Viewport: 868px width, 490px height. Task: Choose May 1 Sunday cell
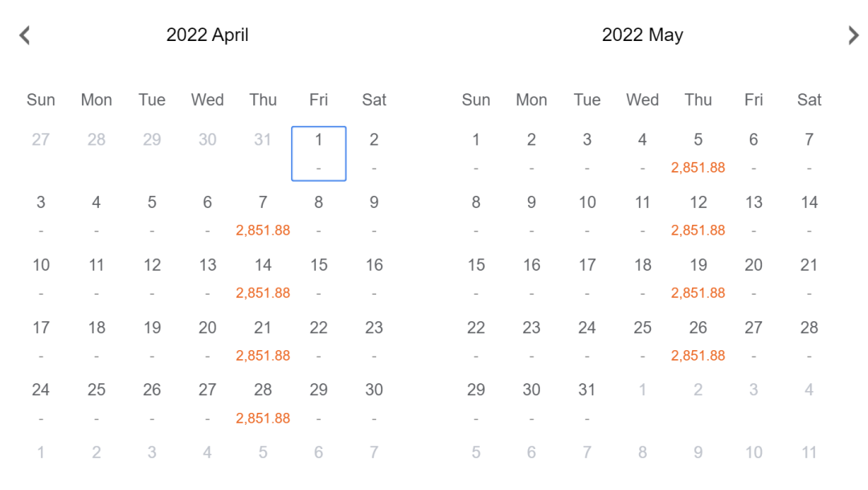(x=476, y=153)
